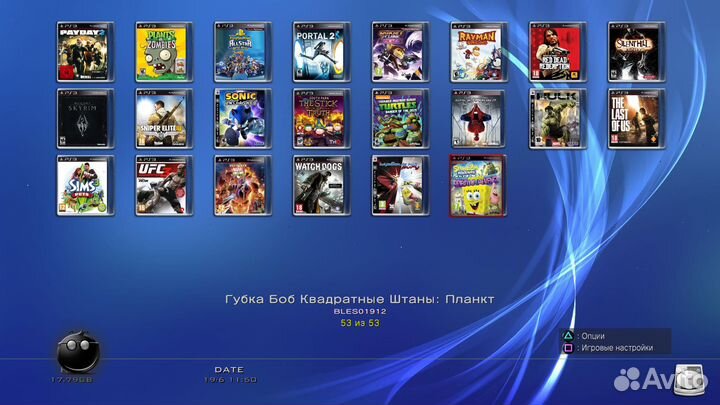
Task: Select the Watch Dogs game cover
Action: (x=321, y=186)
